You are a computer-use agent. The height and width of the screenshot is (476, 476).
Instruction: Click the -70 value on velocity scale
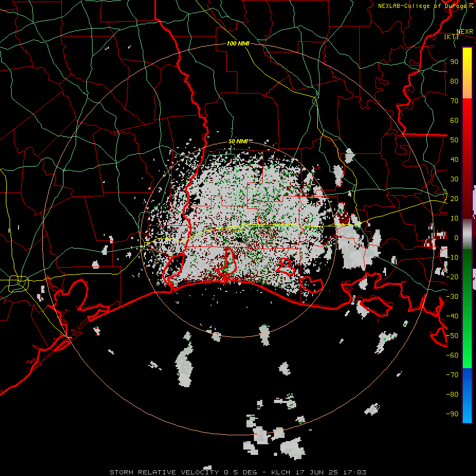click(452, 375)
